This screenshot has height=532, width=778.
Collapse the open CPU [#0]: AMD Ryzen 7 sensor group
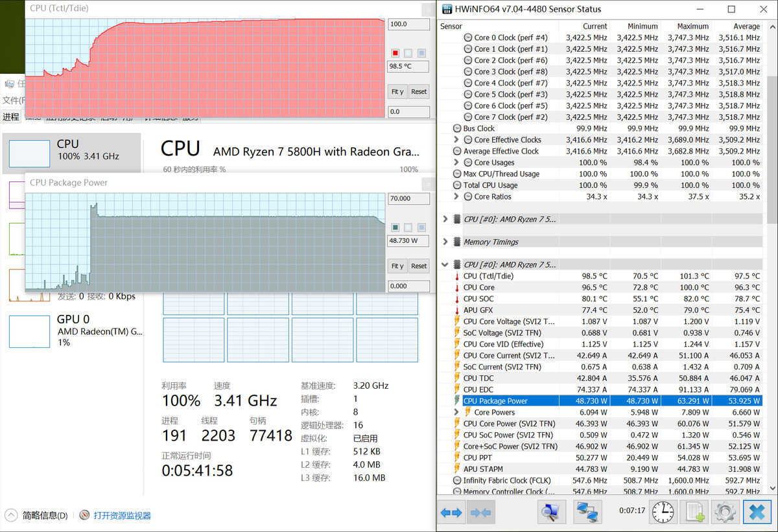tap(445, 264)
